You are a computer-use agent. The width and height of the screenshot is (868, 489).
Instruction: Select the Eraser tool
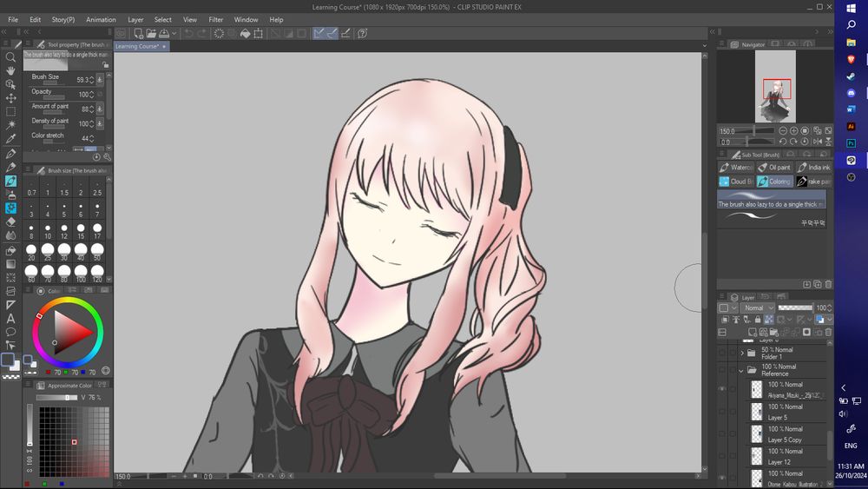[x=10, y=221]
